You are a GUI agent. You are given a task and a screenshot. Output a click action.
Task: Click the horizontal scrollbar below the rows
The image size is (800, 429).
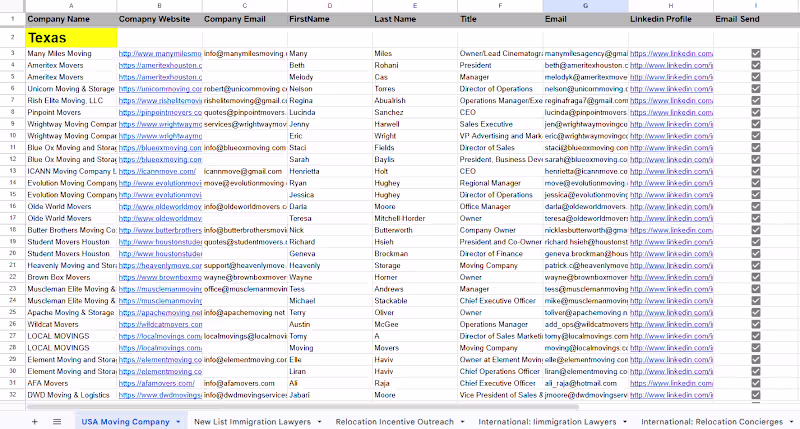click(x=303, y=407)
